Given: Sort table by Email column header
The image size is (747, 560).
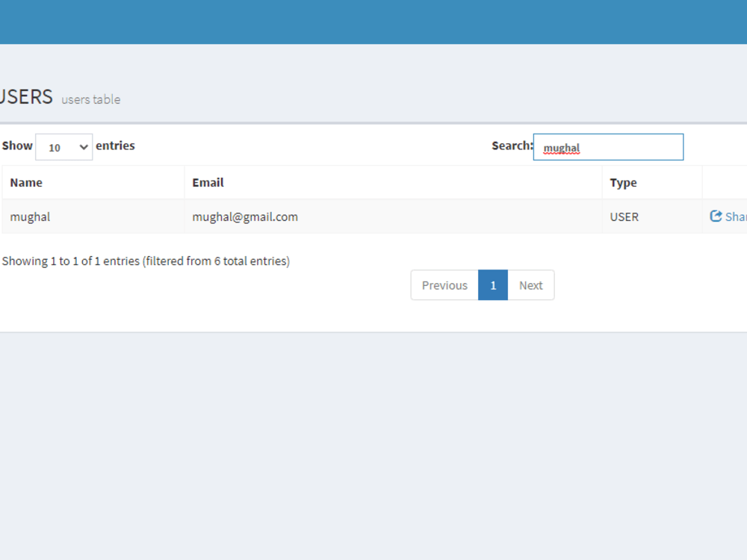Looking at the screenshot, I should (x=393, y=182).
